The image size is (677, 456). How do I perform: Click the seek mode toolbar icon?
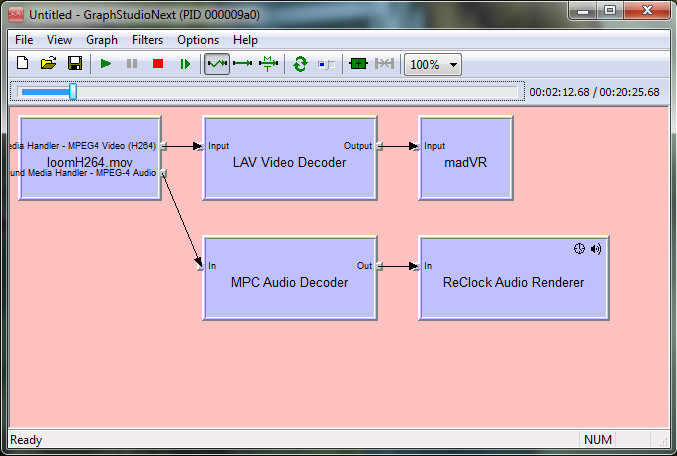326,64
